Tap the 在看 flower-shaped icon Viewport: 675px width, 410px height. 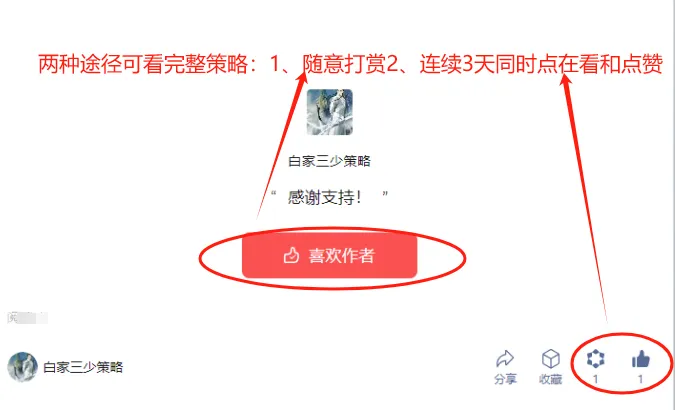coord(595,359)
